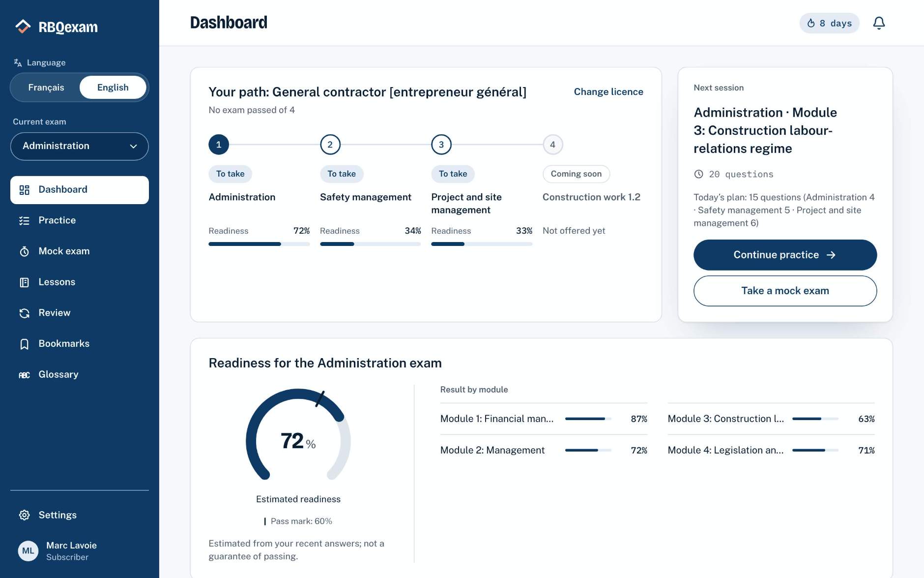Select step 2 Safety management circle

click(330, 145)
